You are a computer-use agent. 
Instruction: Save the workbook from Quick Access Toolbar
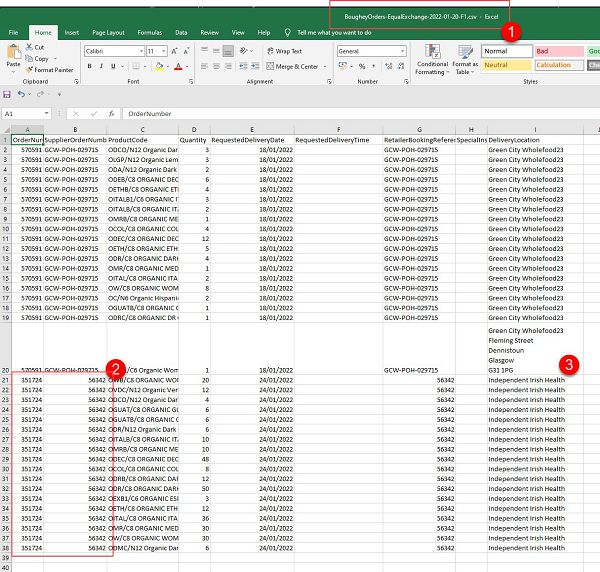coord(7,94)
